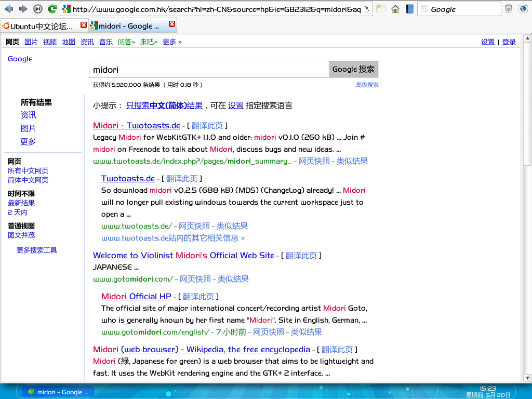Click the search engine icon in Google search box
This screenshot has height=399, width=532.
(424, 9)
